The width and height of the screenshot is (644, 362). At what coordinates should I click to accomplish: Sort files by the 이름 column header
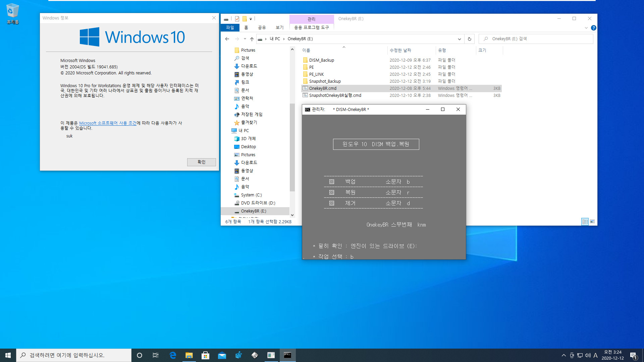[x=344, y=50]
